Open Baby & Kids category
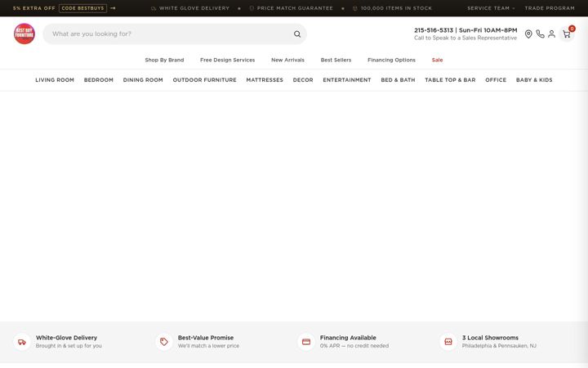Image resolution: width=588 pixels, height=368 pixels. 534,80
